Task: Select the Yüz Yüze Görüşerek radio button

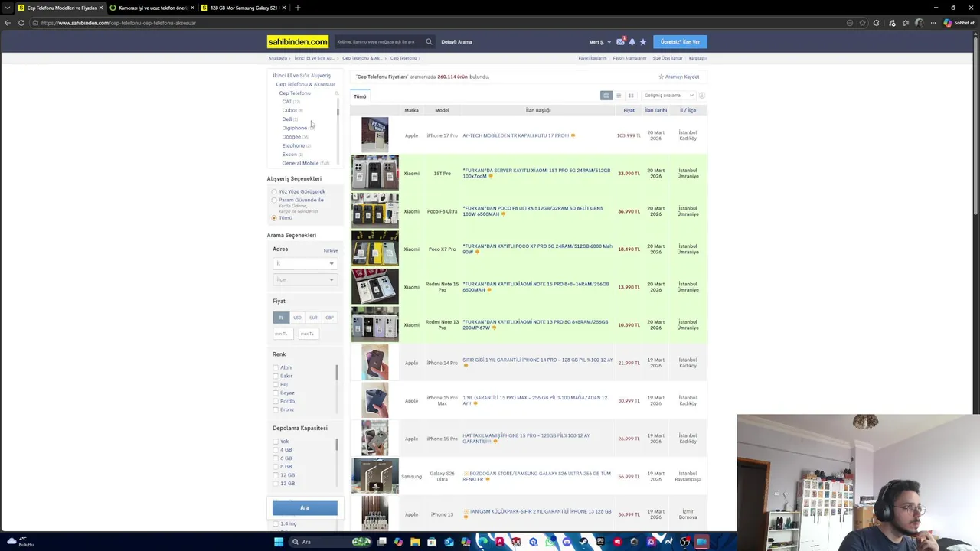Action: 274,191
